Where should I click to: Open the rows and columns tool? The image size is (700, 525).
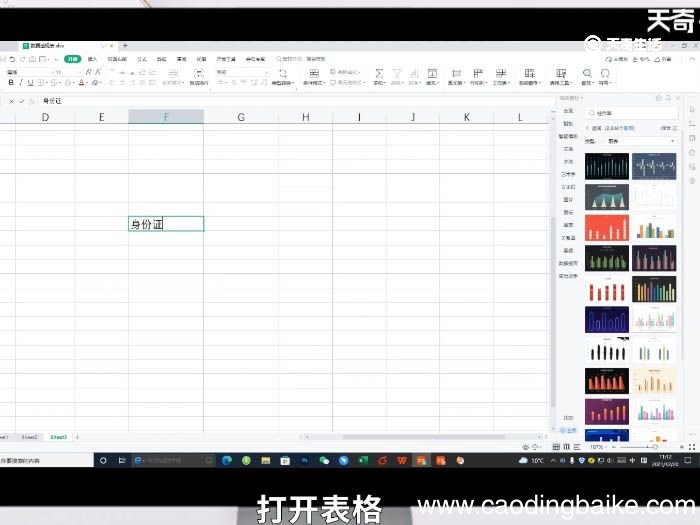coord(478,76)
